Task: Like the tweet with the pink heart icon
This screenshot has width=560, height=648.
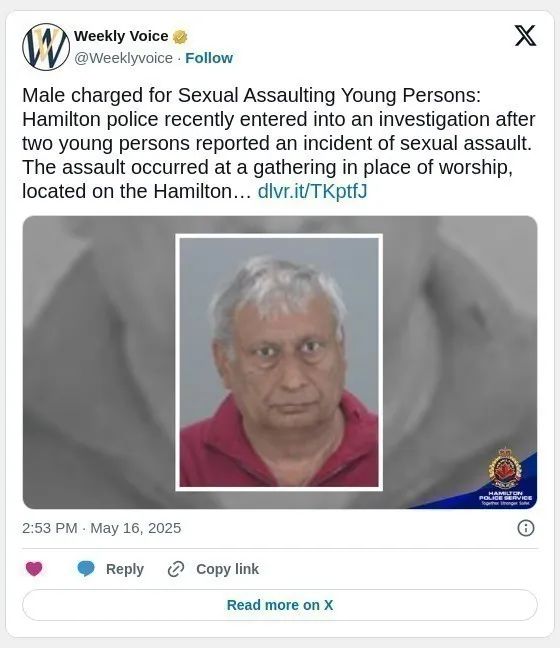Action: click(34, 569)
